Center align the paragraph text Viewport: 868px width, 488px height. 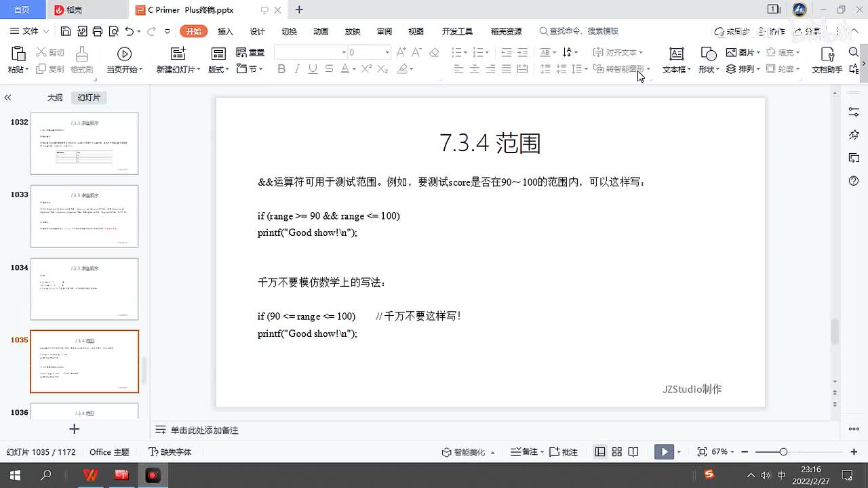coord(474,68)
